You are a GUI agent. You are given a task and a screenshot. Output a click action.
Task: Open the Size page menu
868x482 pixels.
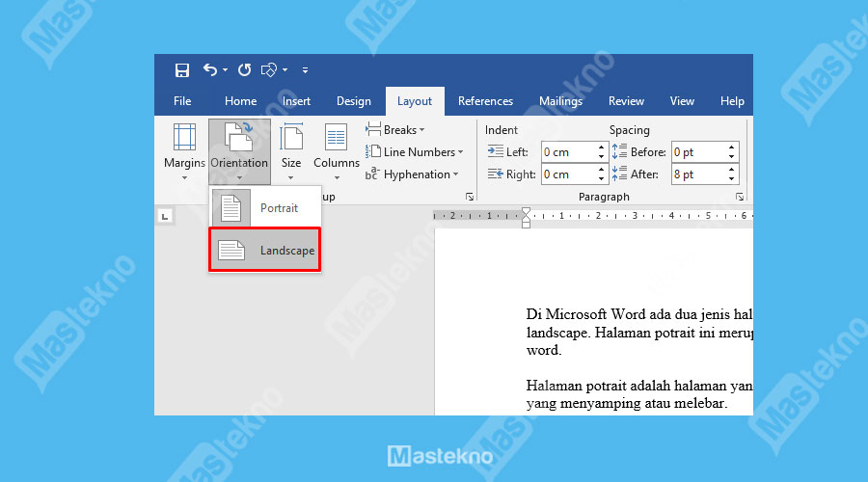pos(291,151)
